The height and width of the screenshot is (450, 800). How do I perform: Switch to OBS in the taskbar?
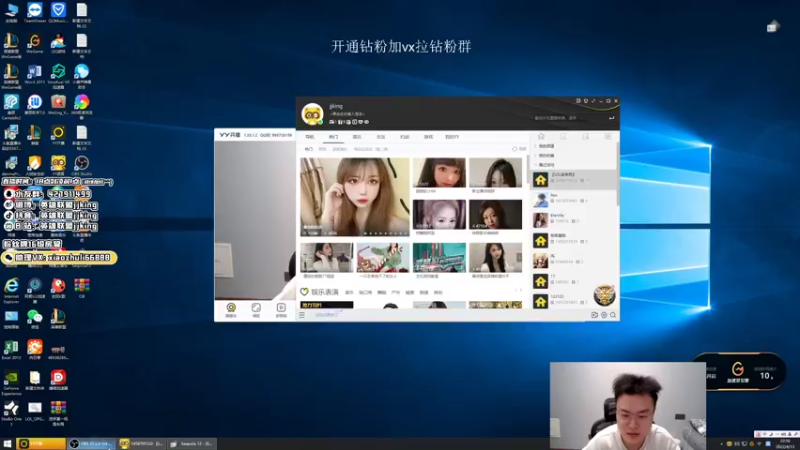tap(91, 444)
